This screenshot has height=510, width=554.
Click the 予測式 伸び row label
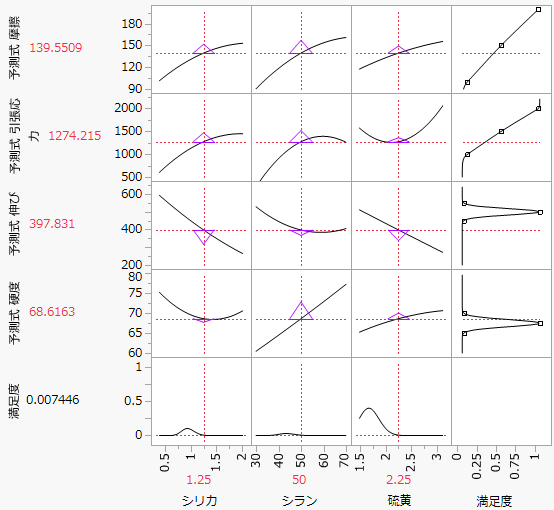coord(14,224)
